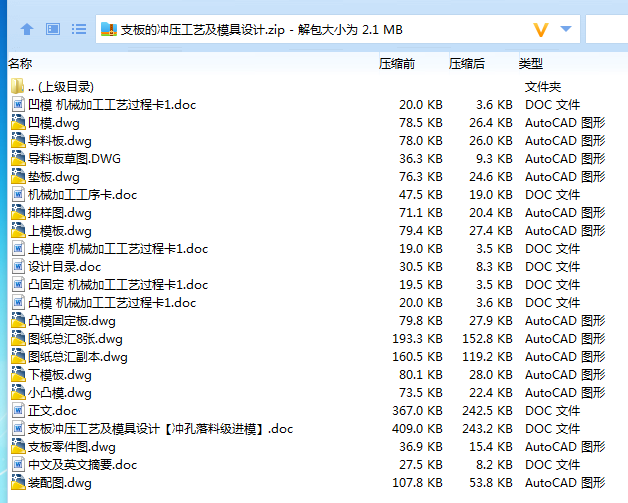Click the file name 图纸总汇8张.dwg
This screenshot has width=628, height=503.
coord(75,339)
